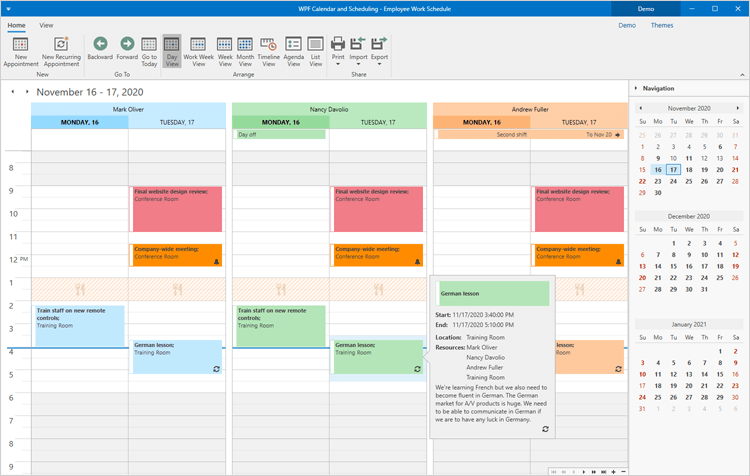Select January 17 in the date navigator
Image resolution: width=750 pixels, height=476 pixels.
[642, 386]
